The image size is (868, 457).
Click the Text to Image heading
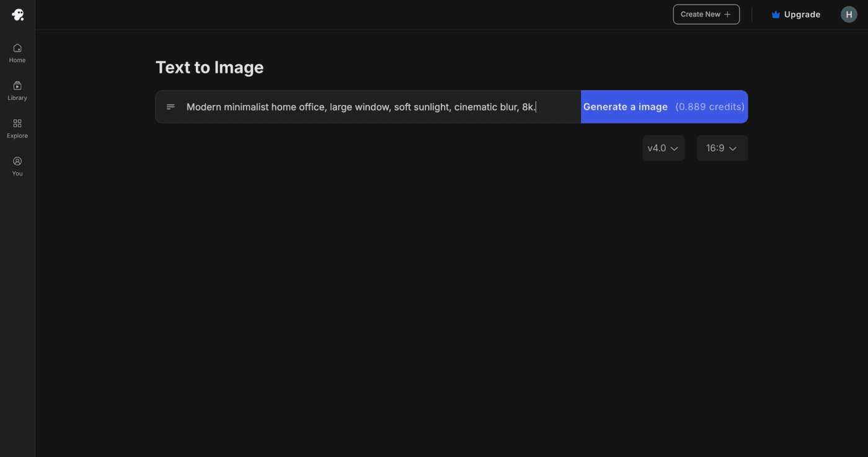210,67
